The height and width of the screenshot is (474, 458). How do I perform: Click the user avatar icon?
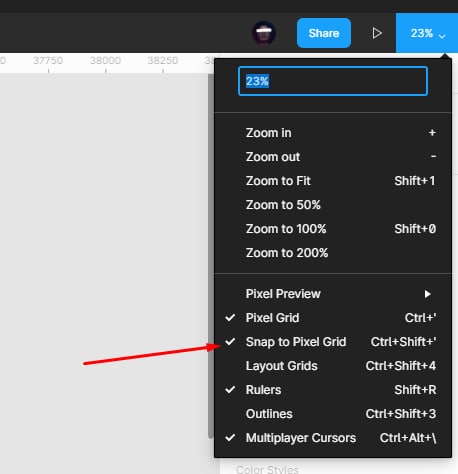pyautogui.click(x=264, y=33)
